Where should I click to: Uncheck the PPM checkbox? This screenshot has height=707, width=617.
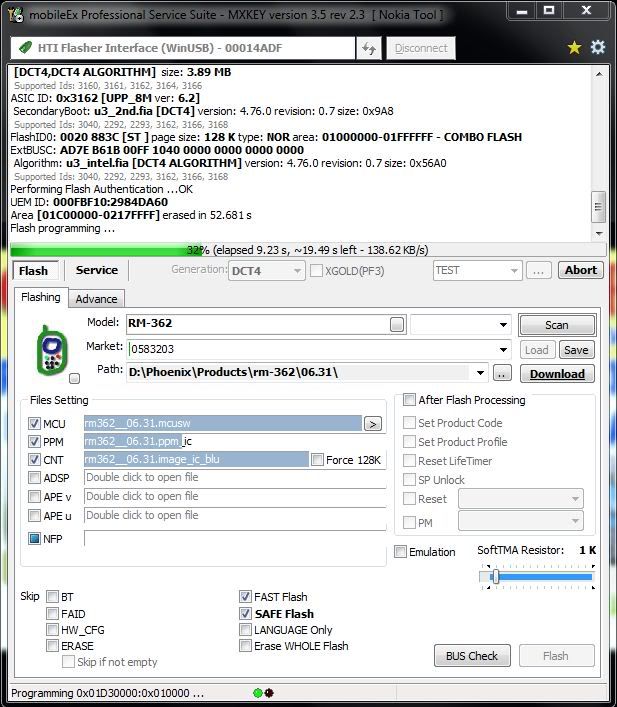pos(34,441)
